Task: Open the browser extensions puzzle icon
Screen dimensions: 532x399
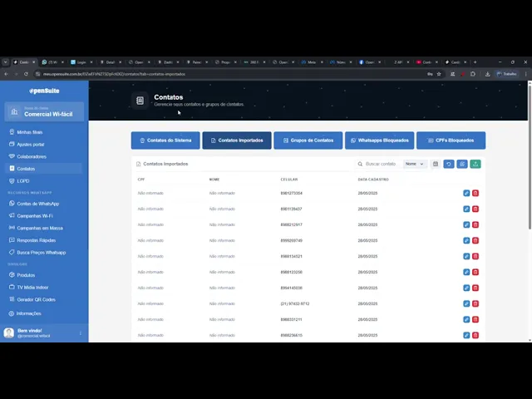Action: pos(473,74)
